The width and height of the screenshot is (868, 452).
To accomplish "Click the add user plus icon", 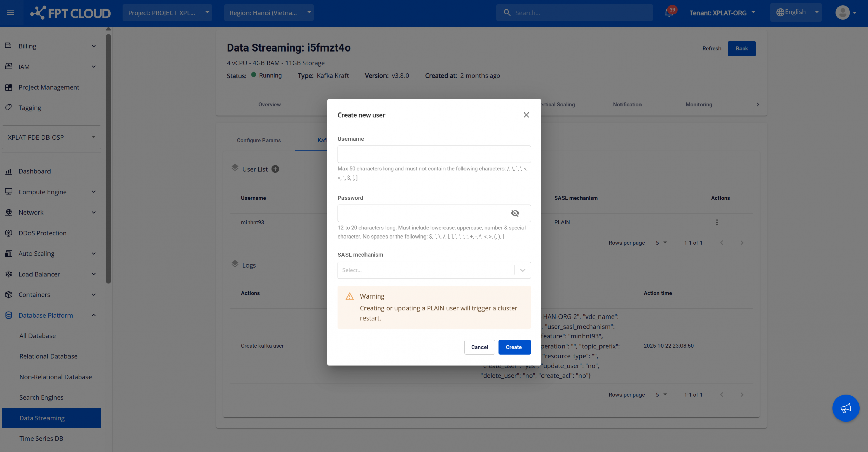I will click(275, 169).
